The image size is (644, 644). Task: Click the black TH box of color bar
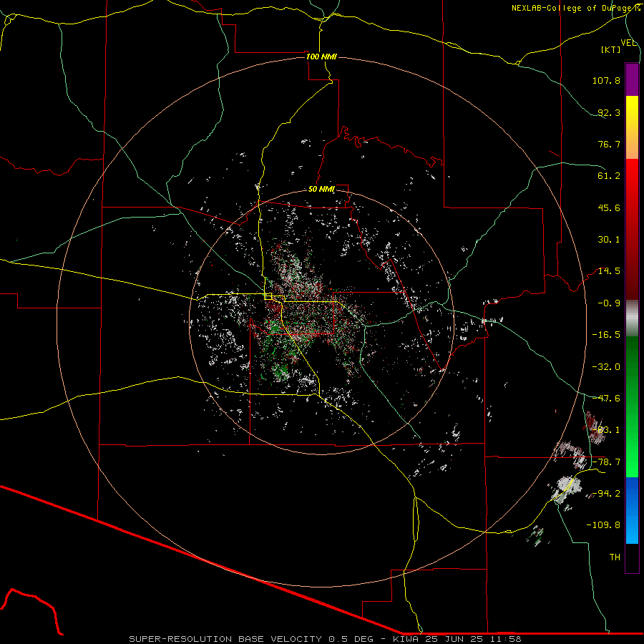632,558
